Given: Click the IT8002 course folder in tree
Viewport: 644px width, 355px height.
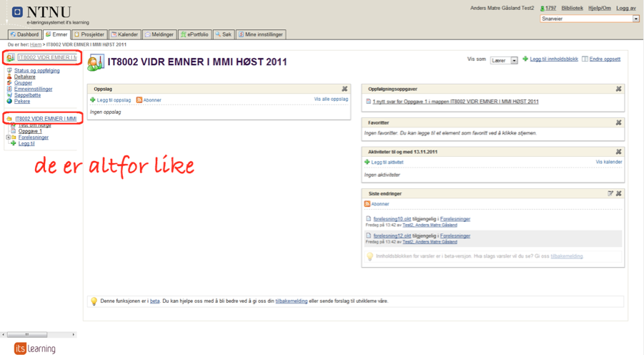Looking at the screenshot, I should [x=46, y=119].
